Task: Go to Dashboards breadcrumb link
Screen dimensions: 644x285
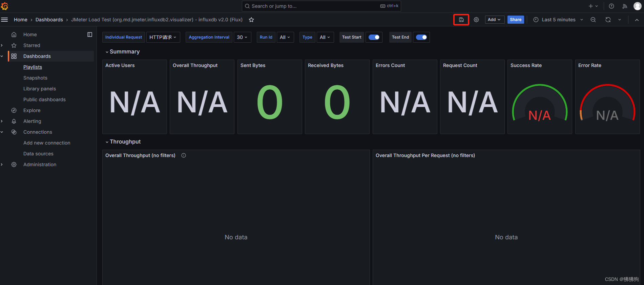Action: click(x=49, y=20)
